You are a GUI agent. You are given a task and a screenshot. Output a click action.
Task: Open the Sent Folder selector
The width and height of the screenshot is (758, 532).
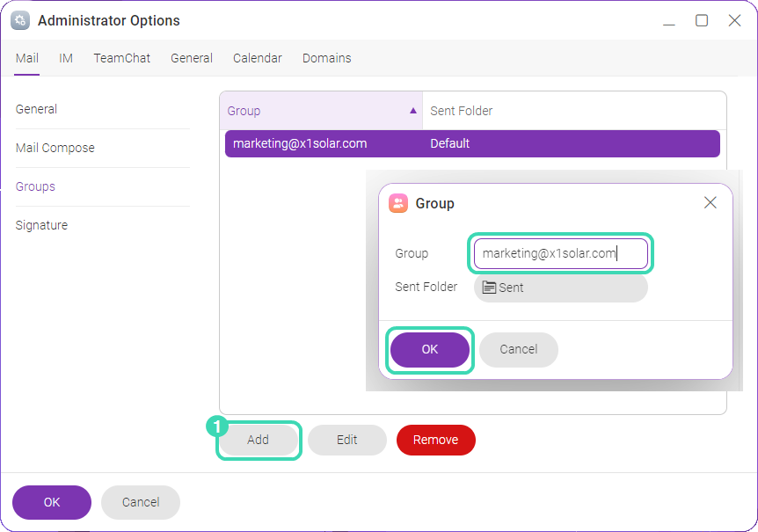(x=560, y=288)
